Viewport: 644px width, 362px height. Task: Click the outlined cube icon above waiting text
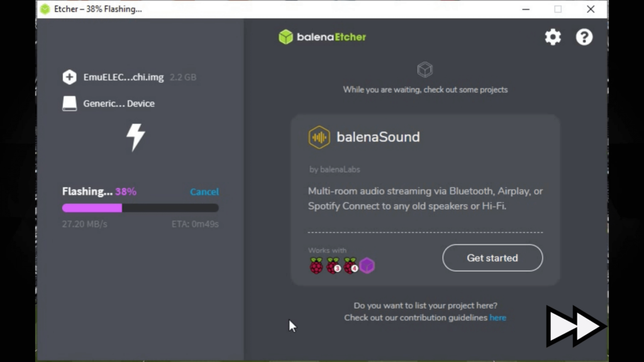(x=425, y=69)
